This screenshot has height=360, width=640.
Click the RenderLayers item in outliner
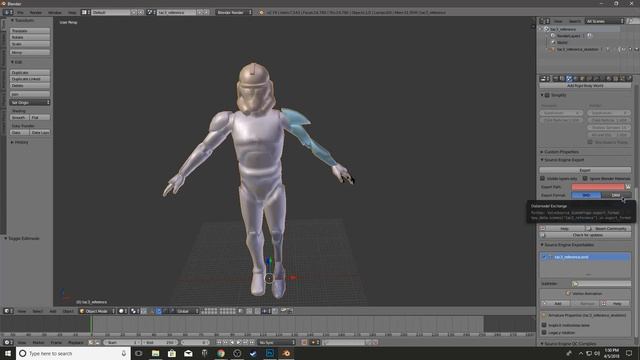click(568, 36)
